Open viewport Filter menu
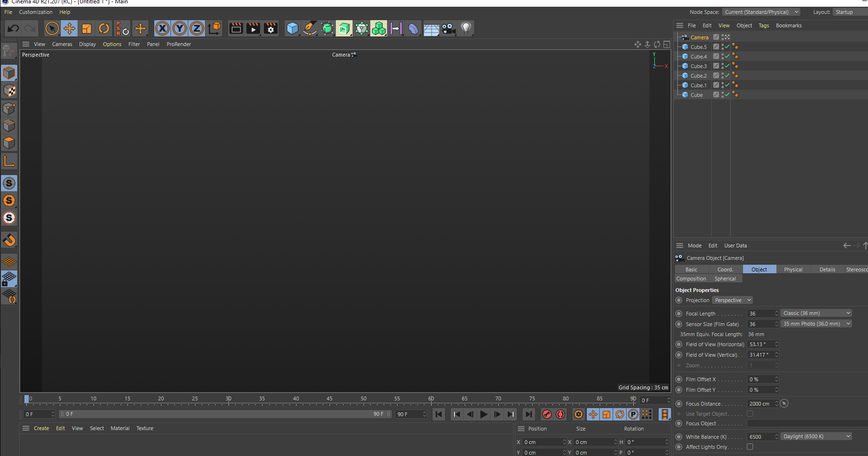 coord(134,44)
